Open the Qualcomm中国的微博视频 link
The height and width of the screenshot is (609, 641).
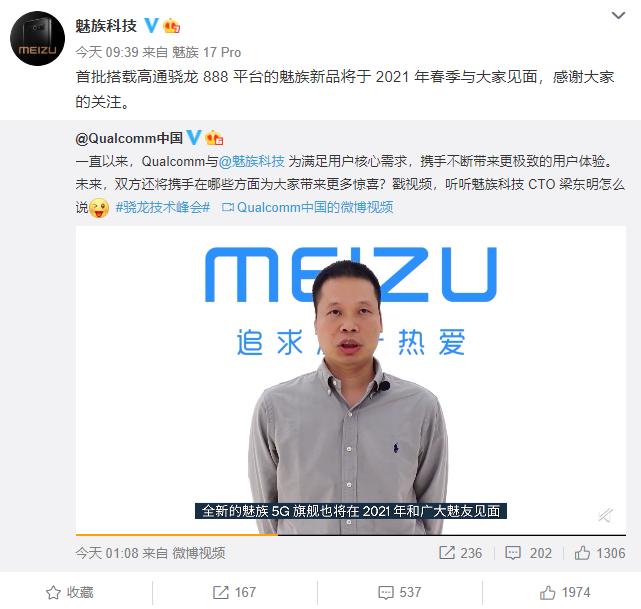click(307, 207)
